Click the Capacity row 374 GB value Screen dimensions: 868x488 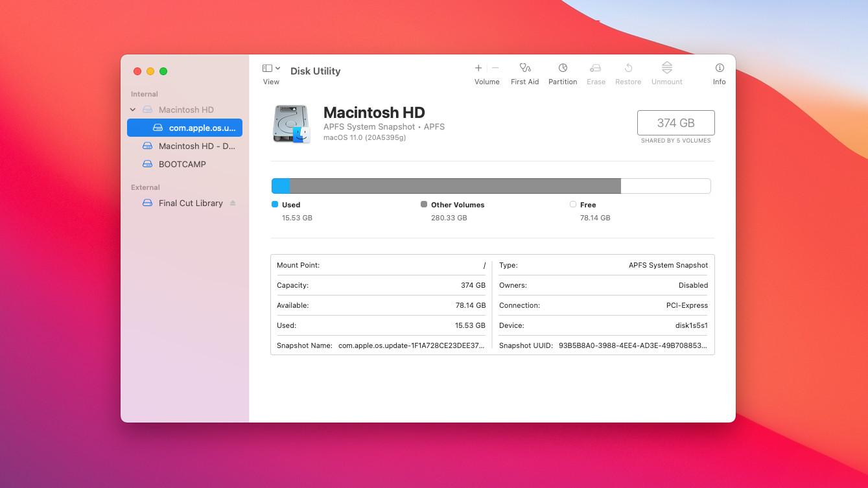click(x=473, y=285)
